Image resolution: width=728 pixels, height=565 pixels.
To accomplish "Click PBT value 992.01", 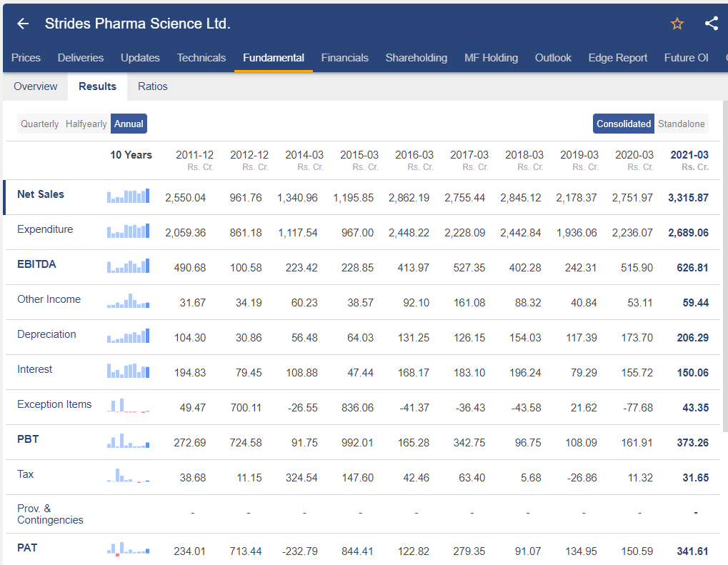I will pos(357,443).
